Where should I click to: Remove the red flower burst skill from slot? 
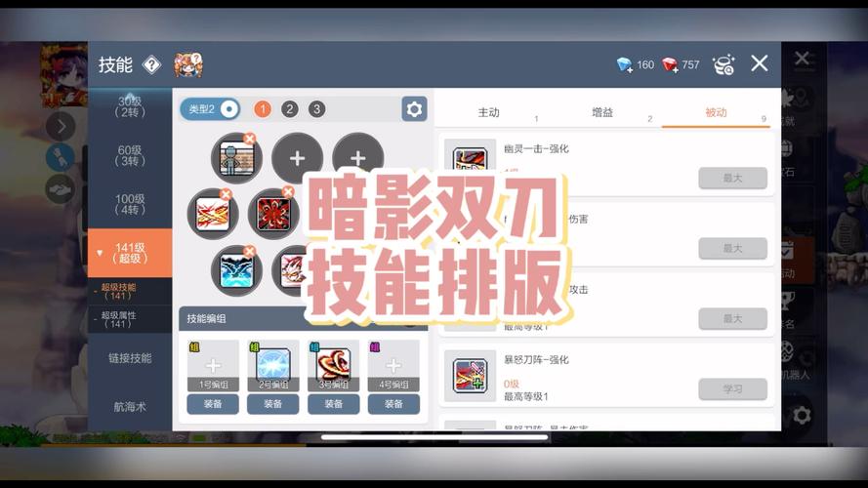point(288,192)
